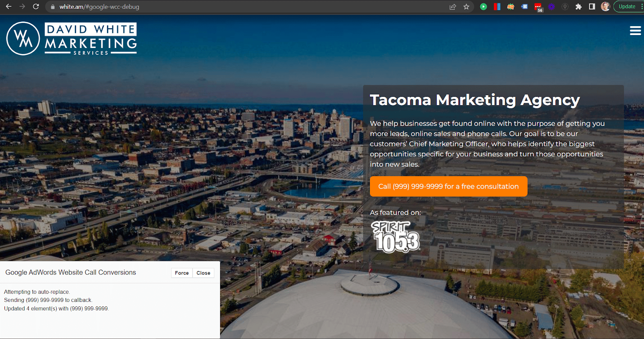Open the grayed-out location pin extension
Image resolution: width=644 pixels, height=339 pixels.
(x=565, y=6)
